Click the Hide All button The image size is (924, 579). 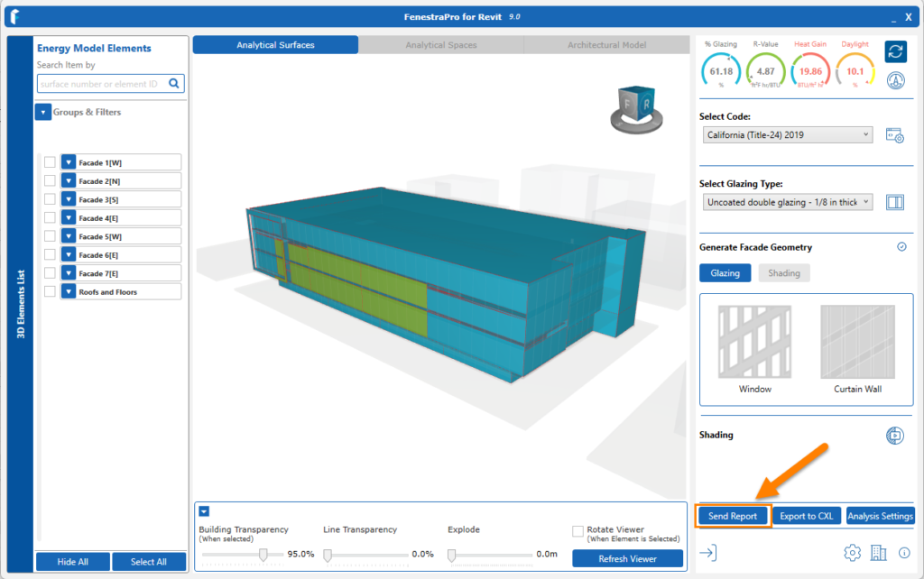click(x=72, y=561)
